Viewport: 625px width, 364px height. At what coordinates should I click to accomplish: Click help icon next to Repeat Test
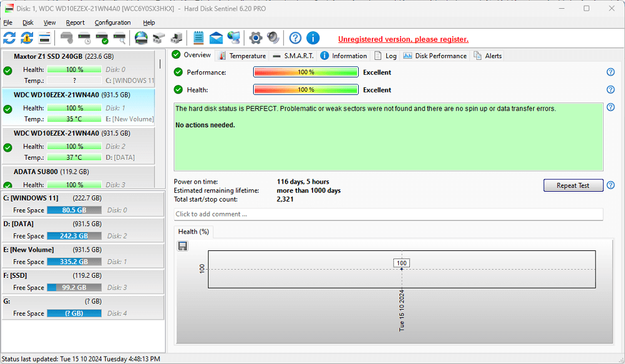611,185
